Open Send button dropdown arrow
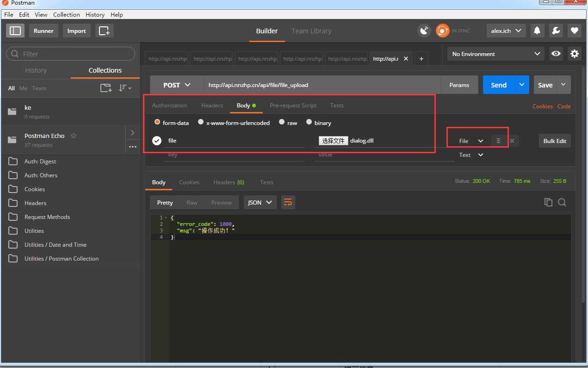Screen dimensions: 588x368 coord(522,85)
